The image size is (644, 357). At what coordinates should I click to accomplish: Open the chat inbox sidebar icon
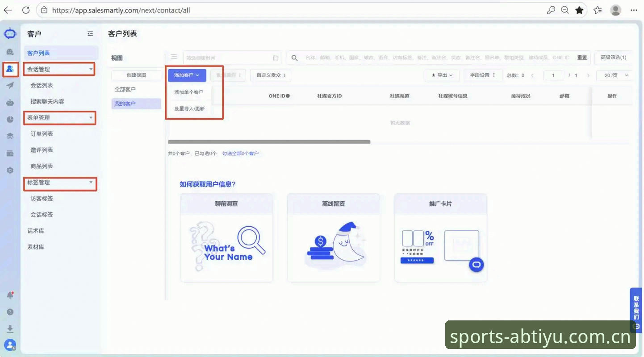10,52
